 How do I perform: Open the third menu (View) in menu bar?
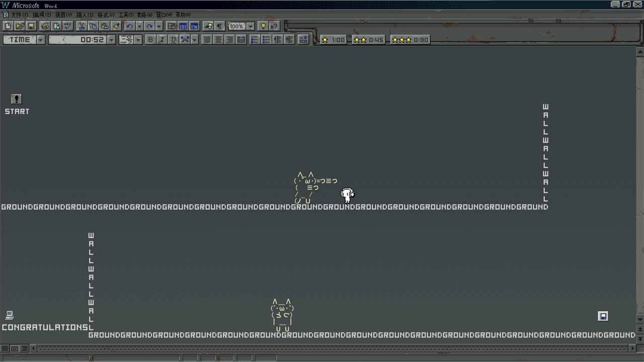pos(63,15)
